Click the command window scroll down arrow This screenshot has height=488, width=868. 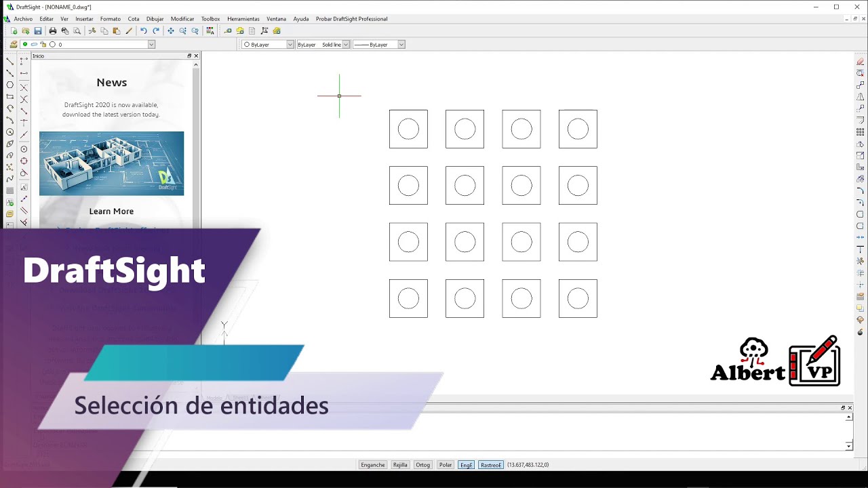[x=848, y=446]
